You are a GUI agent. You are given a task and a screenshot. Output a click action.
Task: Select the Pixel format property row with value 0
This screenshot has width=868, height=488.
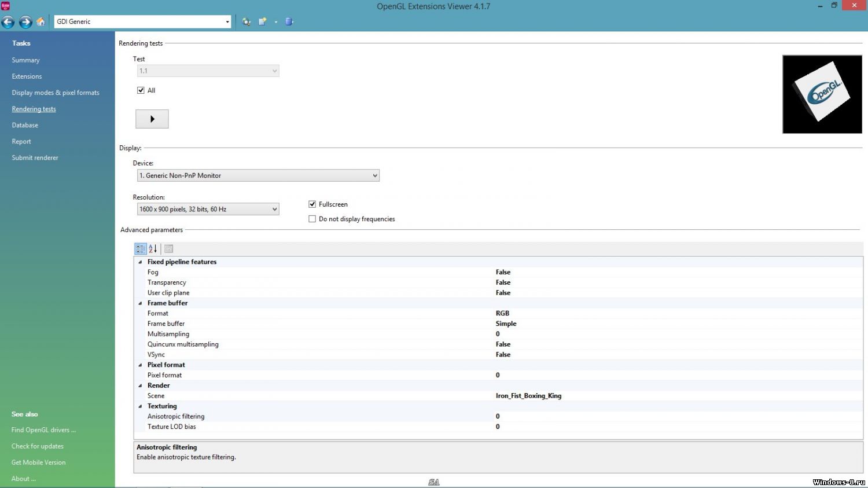pyautogui.click(x=498, y=375)
